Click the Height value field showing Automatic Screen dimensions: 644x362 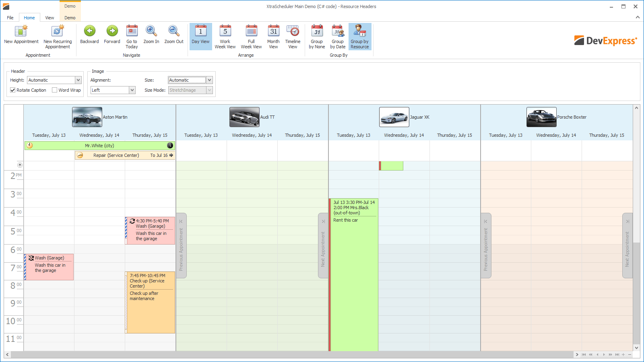51,80
